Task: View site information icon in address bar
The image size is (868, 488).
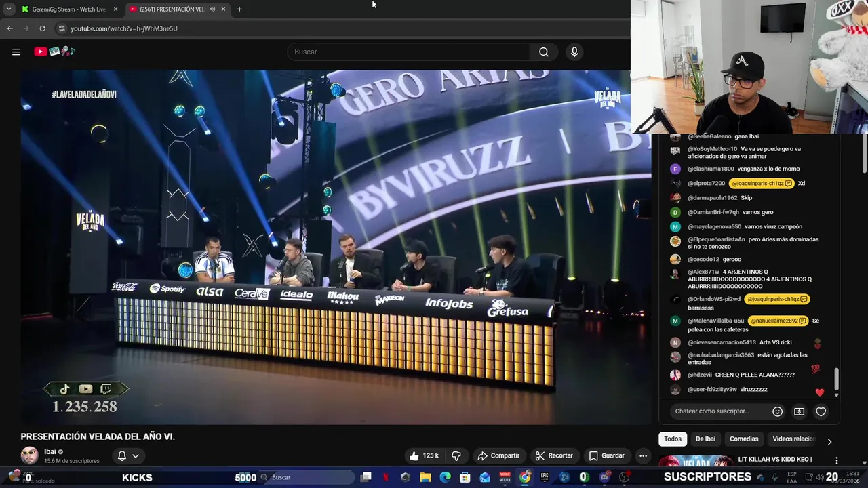Action: pyautogui.click(x=62, y=28)
